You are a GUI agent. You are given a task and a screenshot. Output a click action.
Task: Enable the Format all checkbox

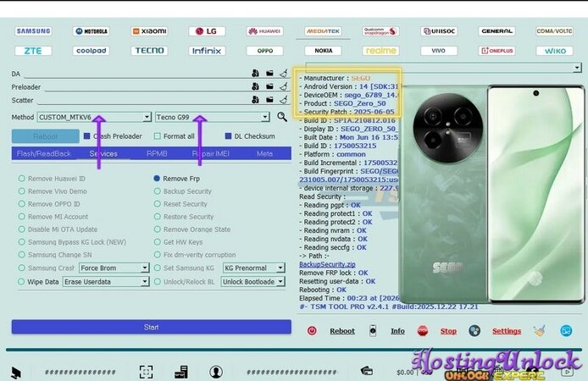(158, 135)
